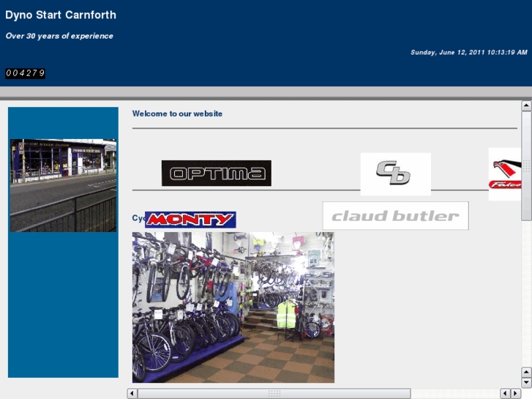
Task: Click the horizontal scrollbar far-left arrow
Action: click(x=132, y=394)
